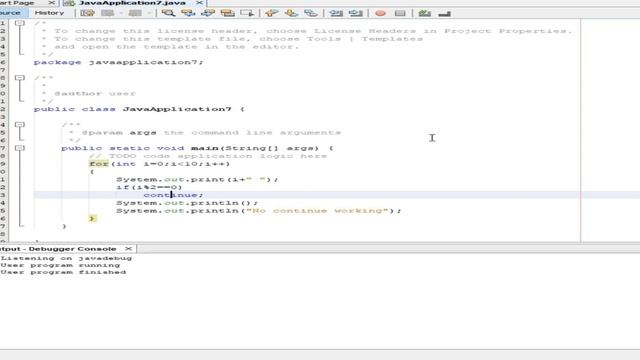Click 'User program running' output line
The image size is (640, 360).
[60, 265]
